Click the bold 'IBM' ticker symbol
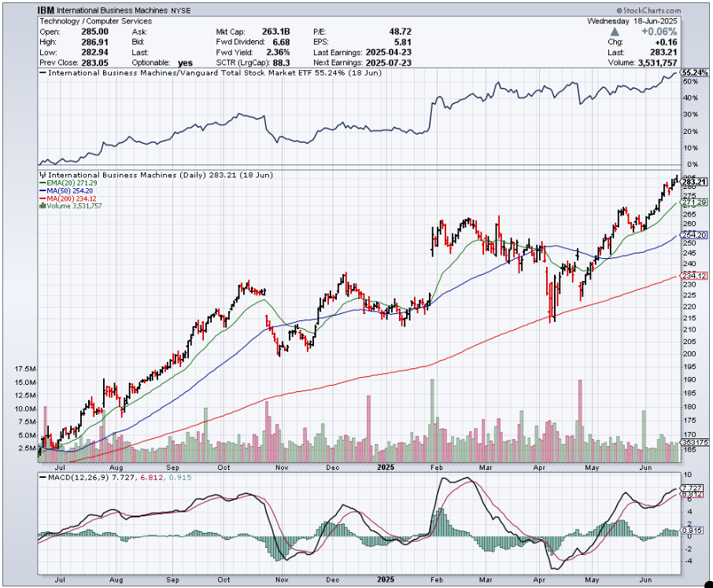The height and width of the screenshot is (588, 713). (x=46, y=10)
